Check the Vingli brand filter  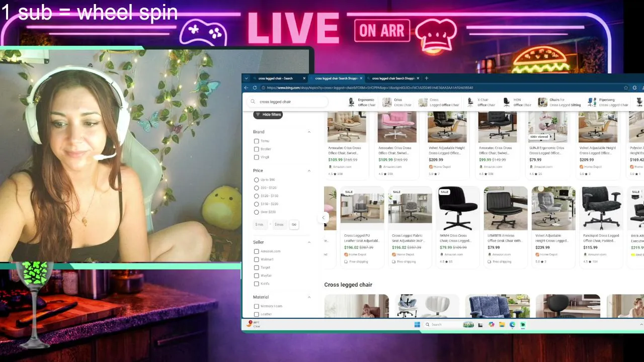(257, 157)
